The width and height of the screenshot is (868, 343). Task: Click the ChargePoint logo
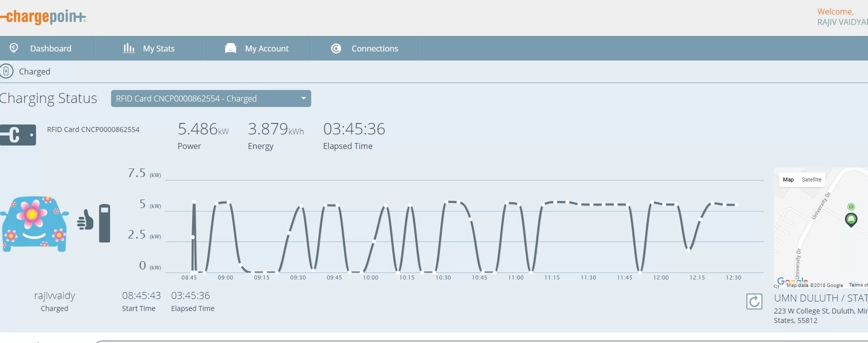[x=44, y=17]
